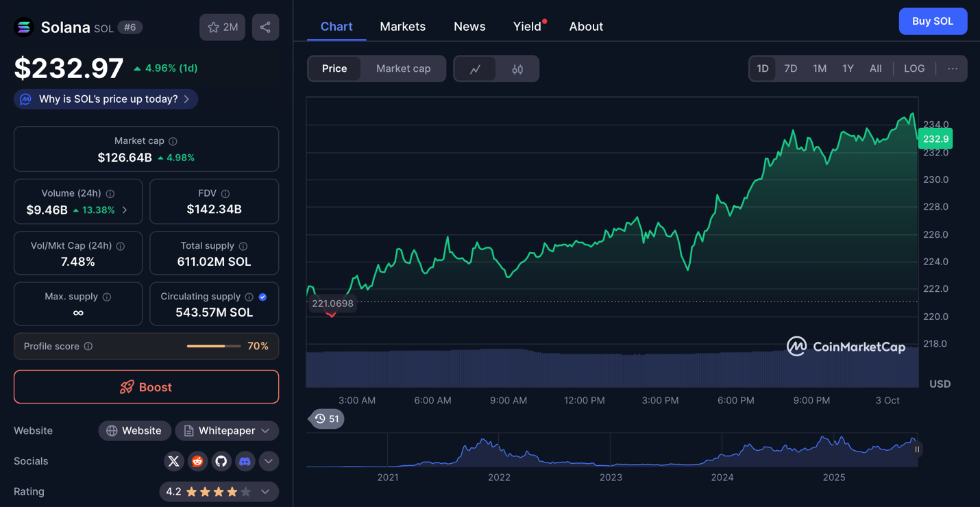Image resolution: width=980 pixels, height=507 pixels.
Task: Click the share icon button
Action: pos(265,27)
